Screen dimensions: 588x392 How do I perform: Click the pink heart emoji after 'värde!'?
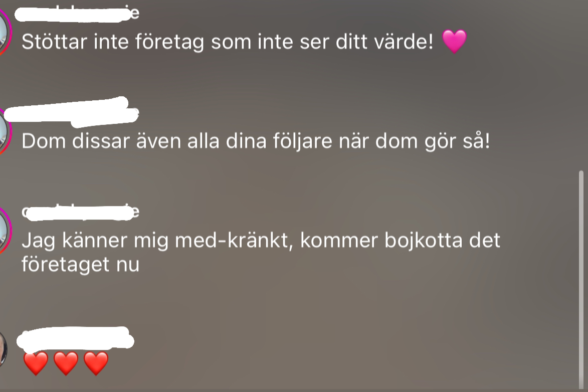(x=455, y=41)
